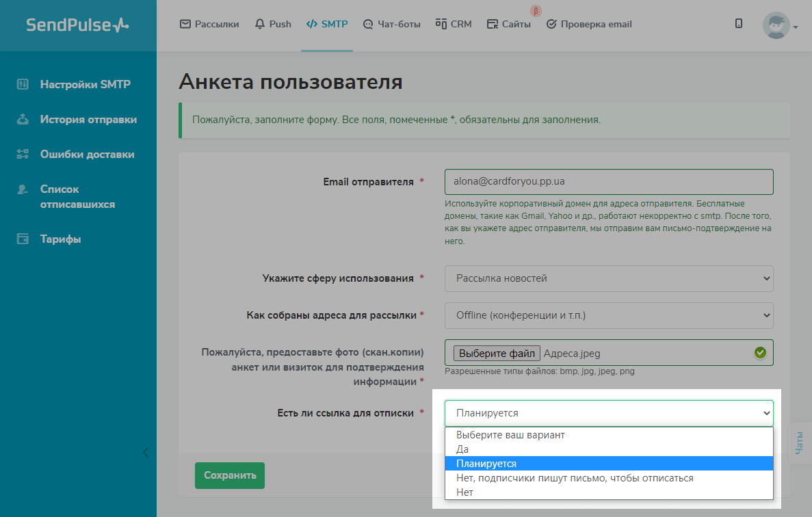Viewport: 812px width, 517px height.
Task: Open the mobile device icon in header
Action: pyautogui.click(x=739, y=24)
